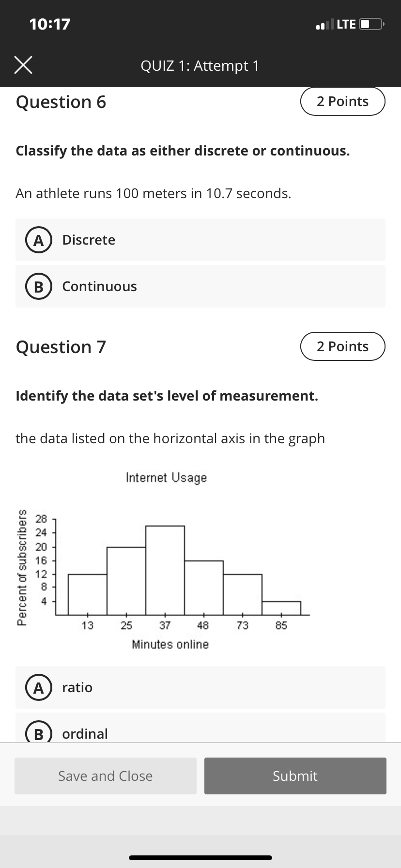Tap the Question 6 points badge
This screenshot has height=868, width=401.
click(343, 101)
